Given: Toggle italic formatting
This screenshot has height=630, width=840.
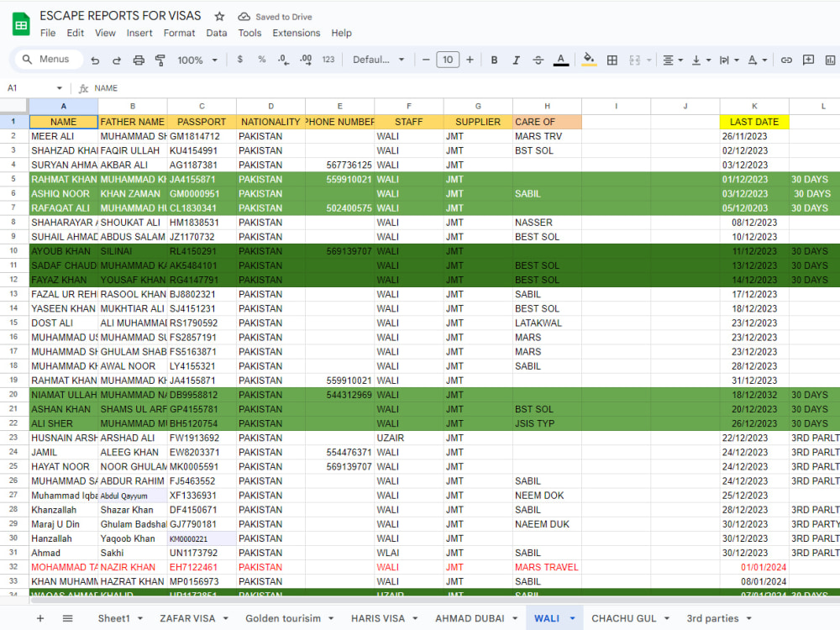Looking at the screenshot, I should click(x=516, y=60).
